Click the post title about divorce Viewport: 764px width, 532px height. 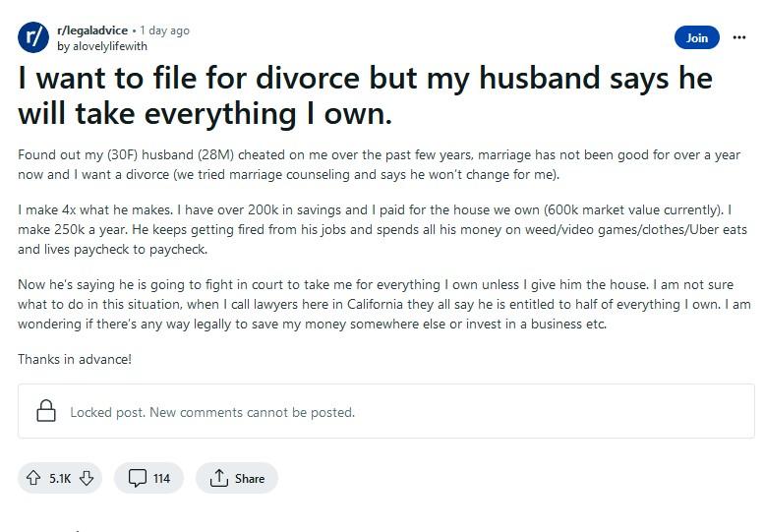pyautogui.click(x=366, y=95)
